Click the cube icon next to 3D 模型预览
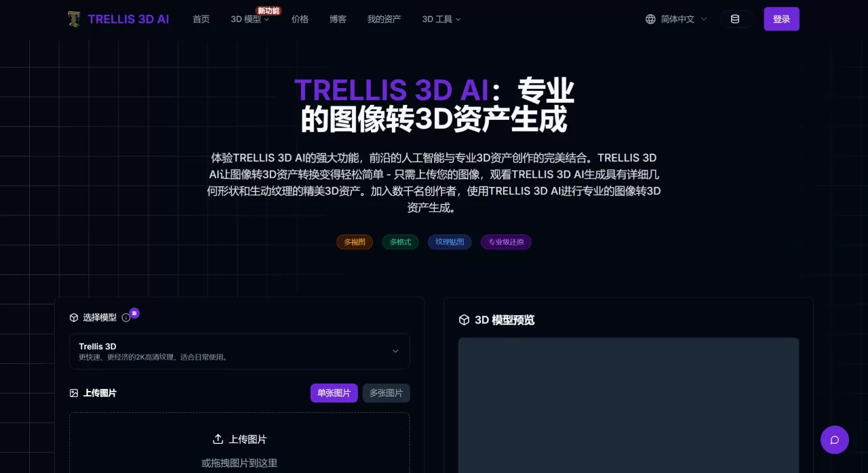The width and height of the screenshot is (868, 473). pyautogui.click(x=464, y=320)
